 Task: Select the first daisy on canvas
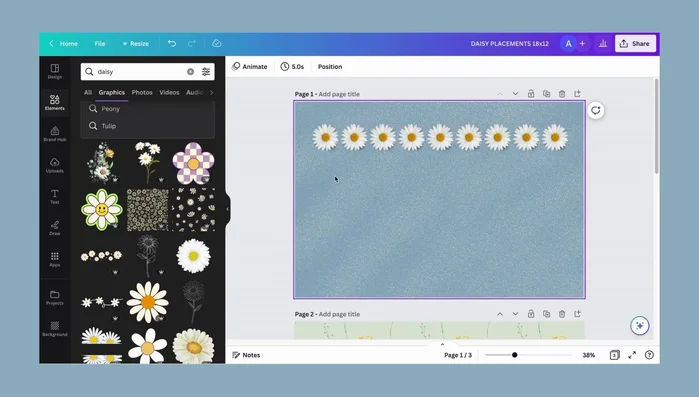[x=325, y=137]
